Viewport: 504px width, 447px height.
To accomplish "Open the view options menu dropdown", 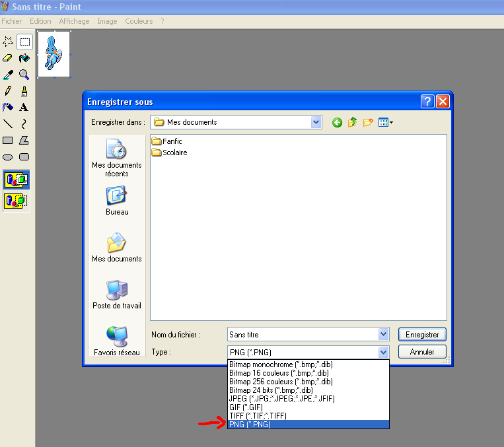I will tap(386, 122).
